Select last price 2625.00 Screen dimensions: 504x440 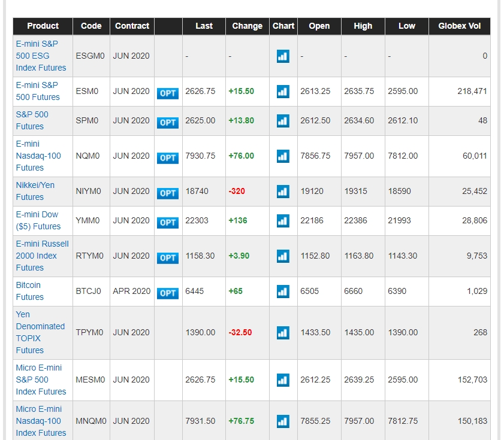(x=200, y=120)
